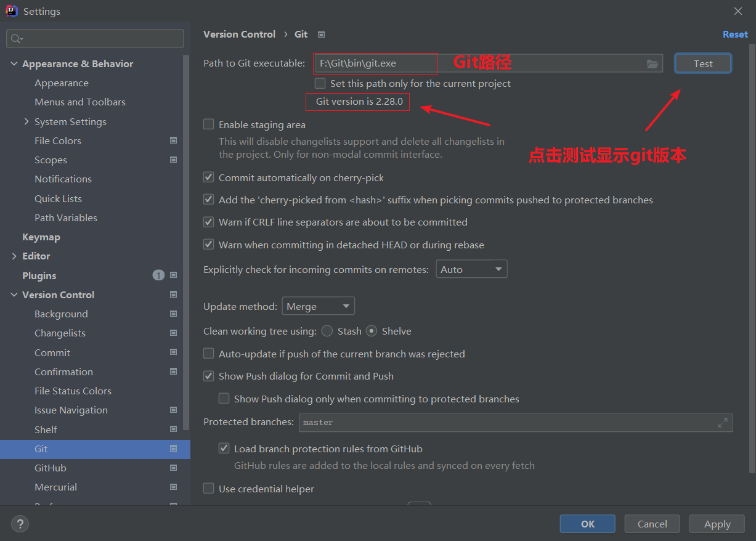Open the incoming commits Auto dropdown
Image resolution: width=756 pixels, height=541 pixels.
coord(471,269)
